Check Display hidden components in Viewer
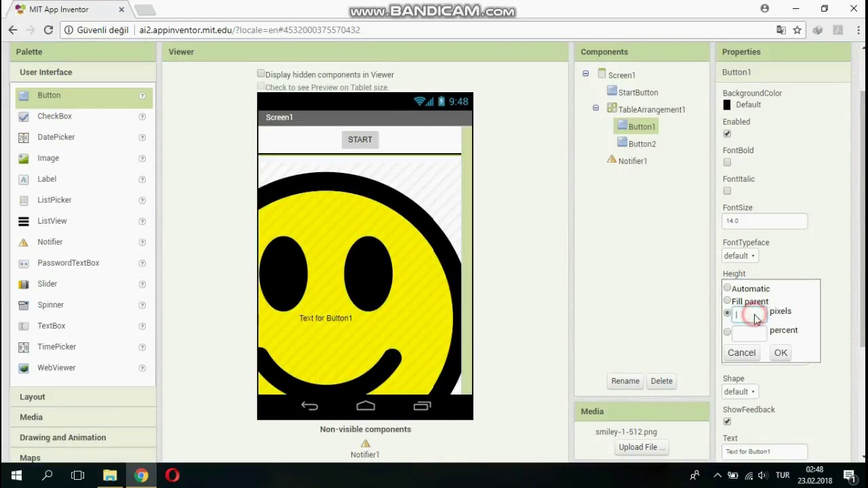Viewport: 868px width, 488px height. 261,74
